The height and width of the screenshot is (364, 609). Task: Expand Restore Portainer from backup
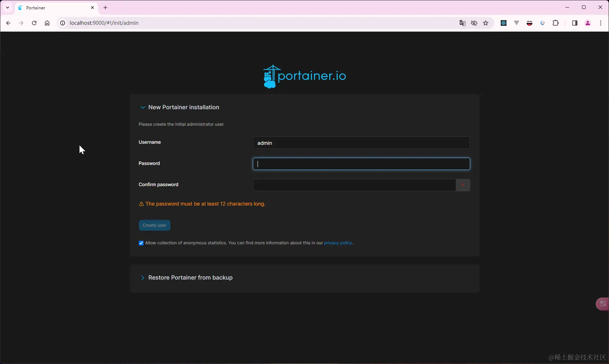(x=142, y=278)
